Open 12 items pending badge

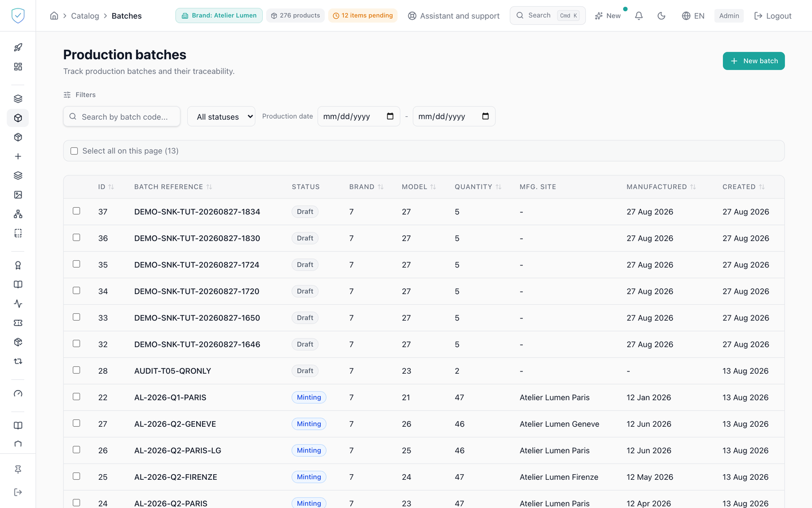(363, 16)
